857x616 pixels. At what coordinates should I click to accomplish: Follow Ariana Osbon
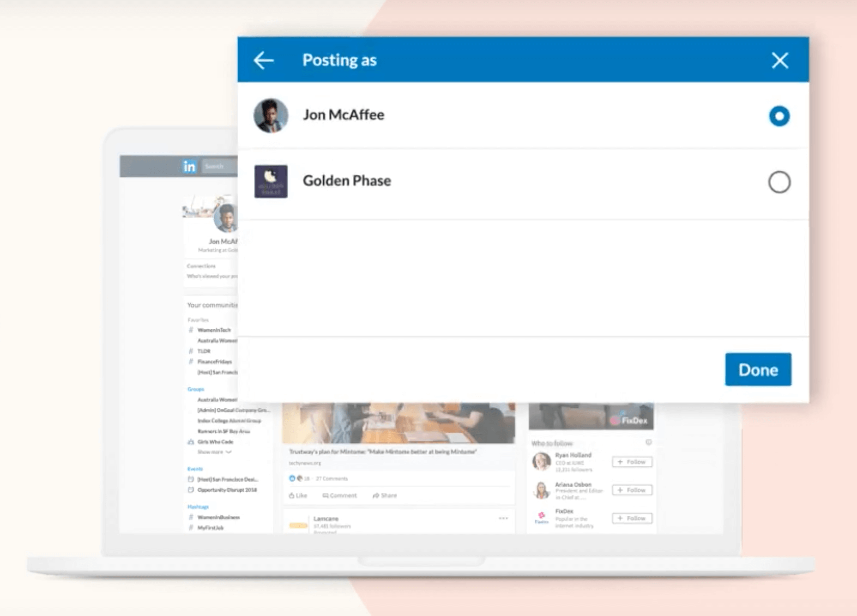[632, 490]
